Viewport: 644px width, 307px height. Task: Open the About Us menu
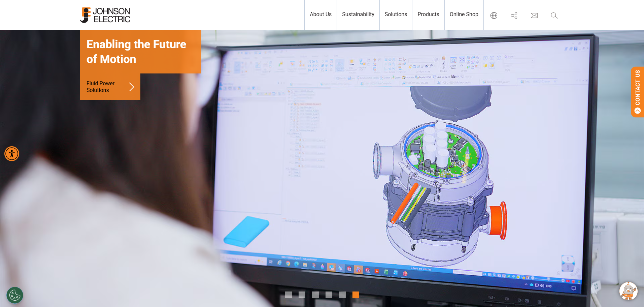pyautogui.click(x=320, y=14)
